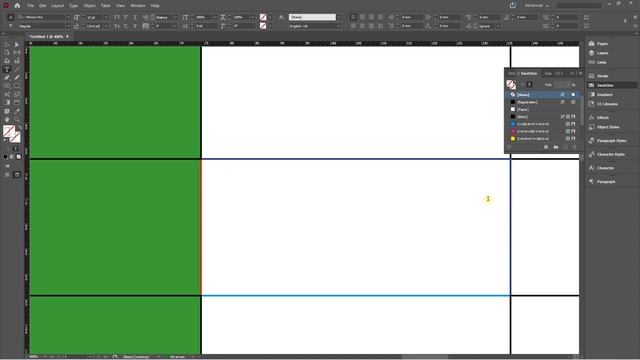Click the Home icon in the menu bar
The width and height of the screenshot is (640, 360).
[17, 6]
